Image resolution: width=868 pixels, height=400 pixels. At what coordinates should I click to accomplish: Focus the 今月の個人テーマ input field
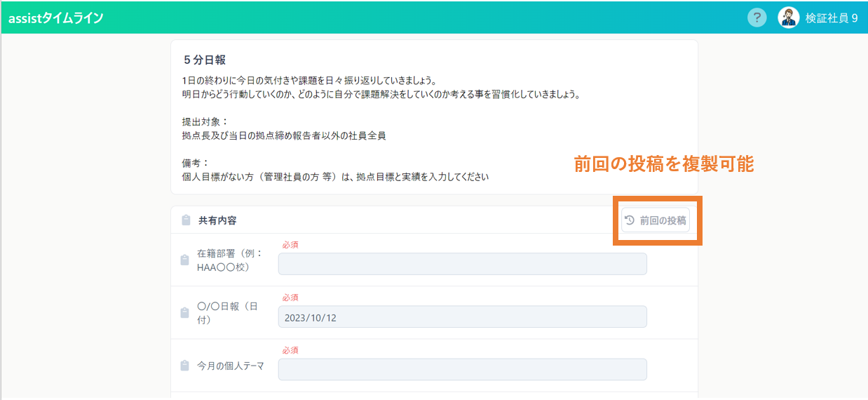click(462, 369)
